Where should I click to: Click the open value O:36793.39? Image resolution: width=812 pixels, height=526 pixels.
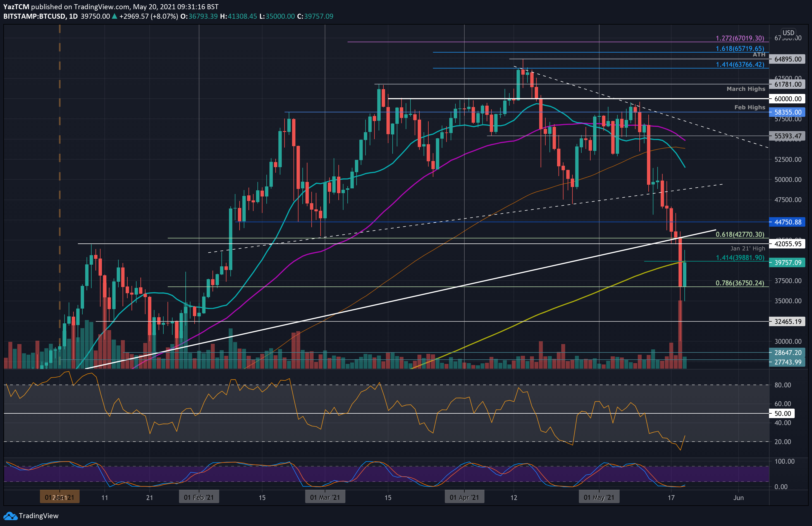tap(199, 16)
